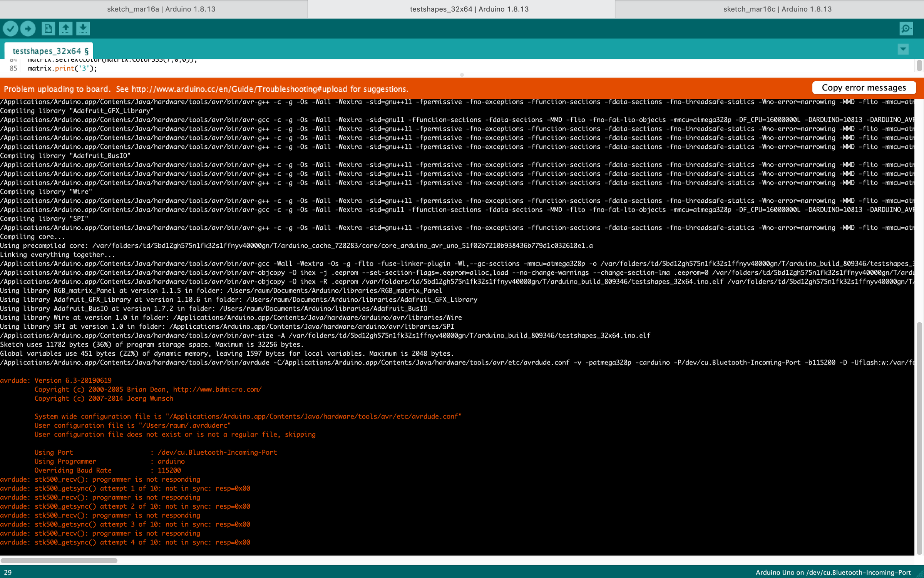Create a new sketch with New icon

(48, 29)
